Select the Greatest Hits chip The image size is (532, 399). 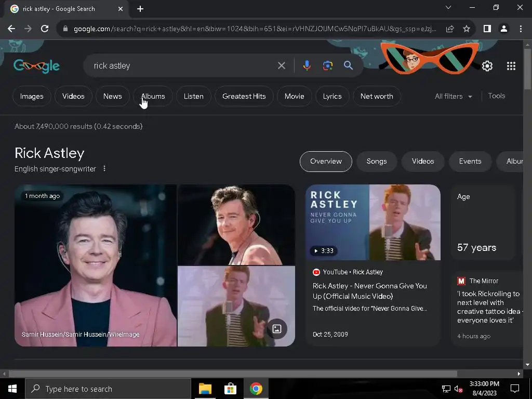tap(244, 96)
